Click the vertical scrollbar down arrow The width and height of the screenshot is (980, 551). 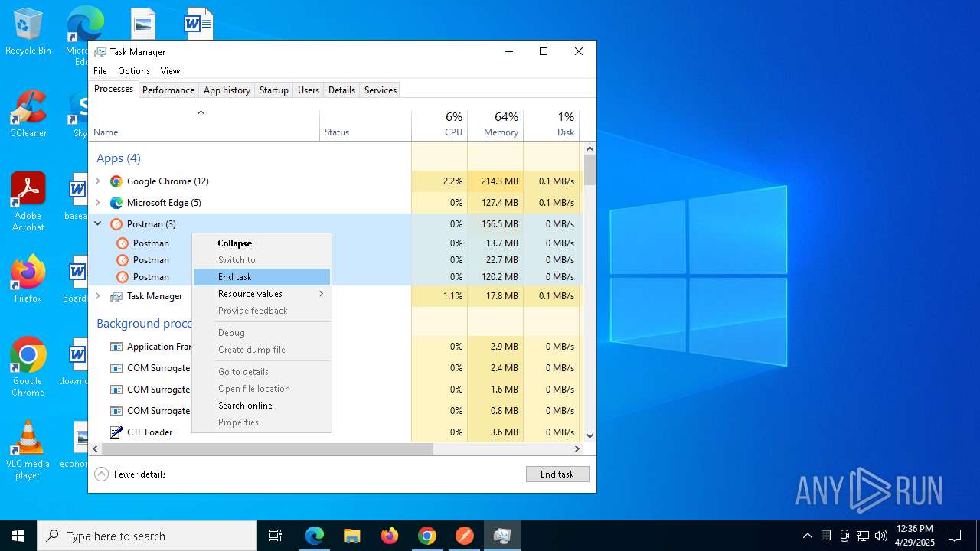(590, 435)
